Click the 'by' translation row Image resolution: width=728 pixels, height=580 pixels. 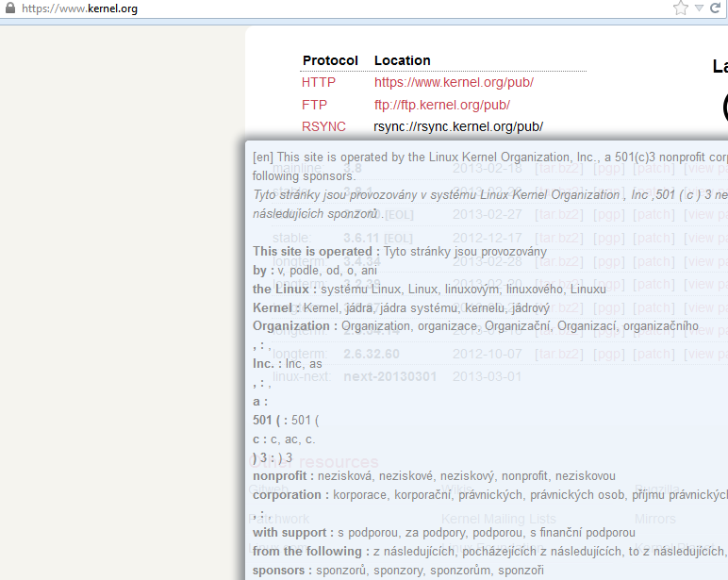315,271
